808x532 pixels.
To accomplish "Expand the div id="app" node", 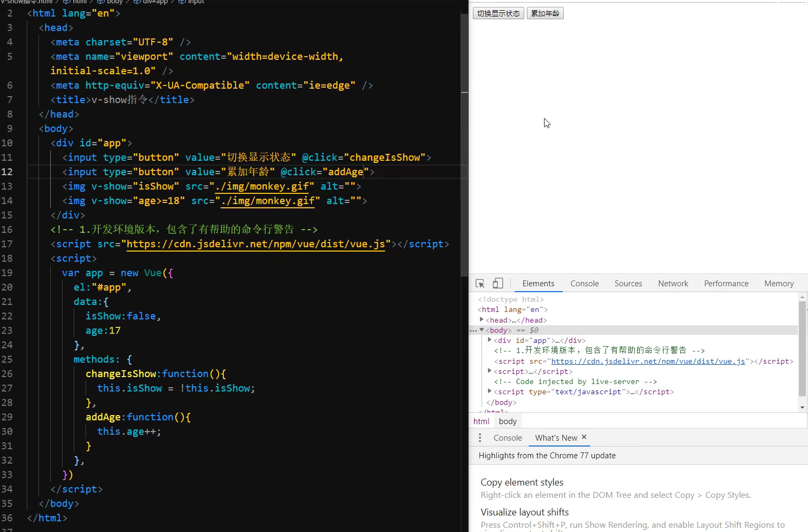I will [x=490, y=340].
